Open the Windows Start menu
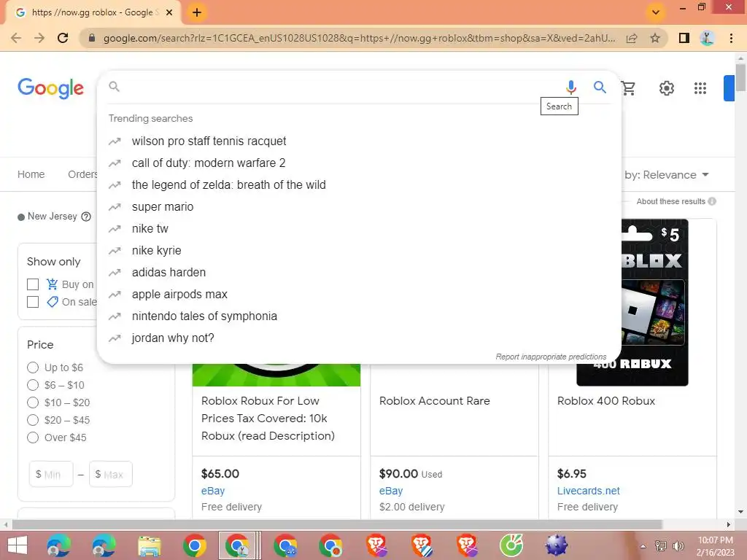 coord(18,545)
